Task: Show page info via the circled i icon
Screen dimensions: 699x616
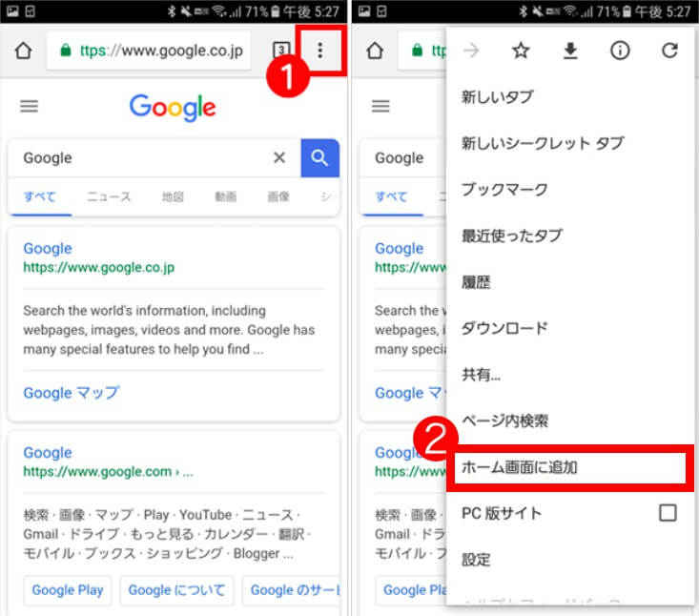Action: pyautogui.click(x=620, y=51)
